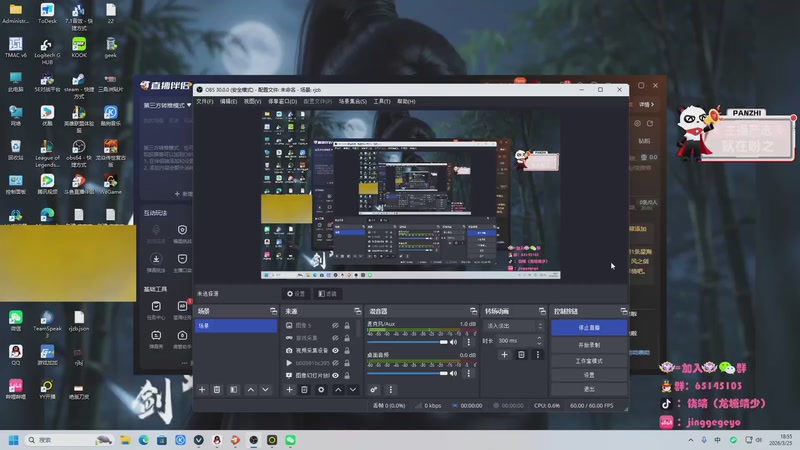Open ToDesk desktop icon
The width and height of the screenshot is (800, 450).
pos(47,13)
